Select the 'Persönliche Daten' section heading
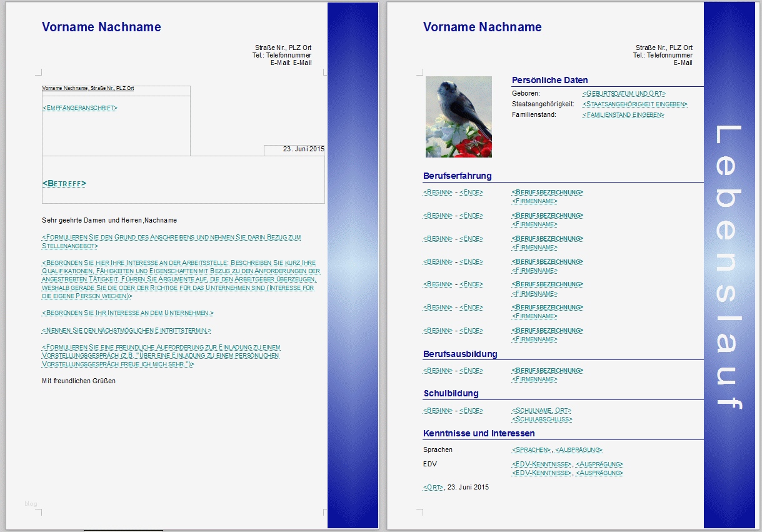The width and height of the screenshot is (762, 532). coord(550,80)
